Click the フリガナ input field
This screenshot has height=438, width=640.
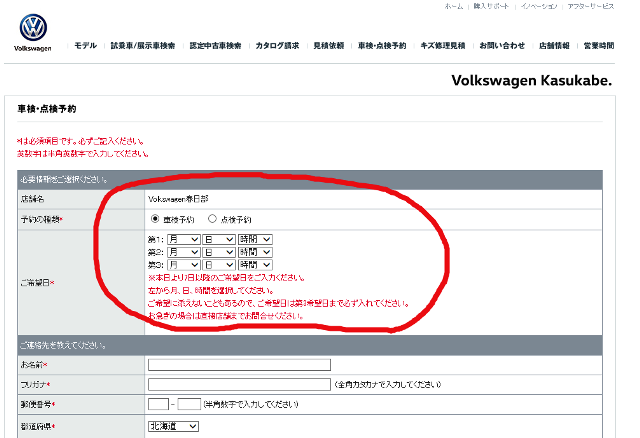pos(239,384)
